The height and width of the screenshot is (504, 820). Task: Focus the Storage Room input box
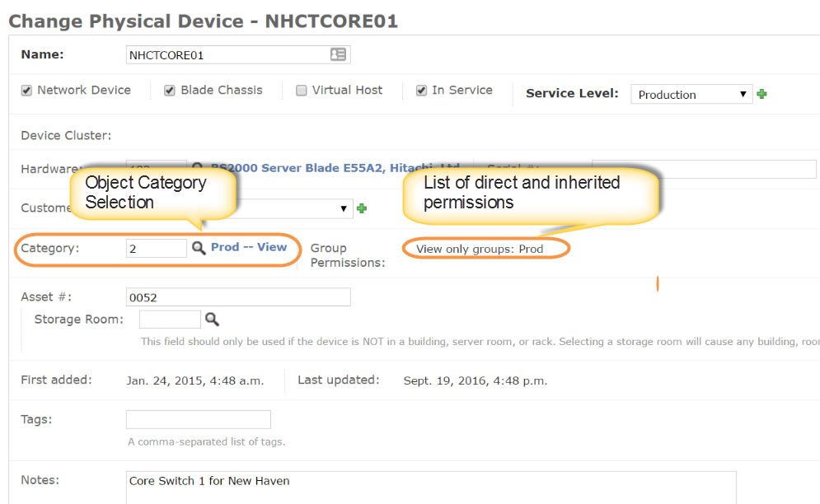point(170,320)
